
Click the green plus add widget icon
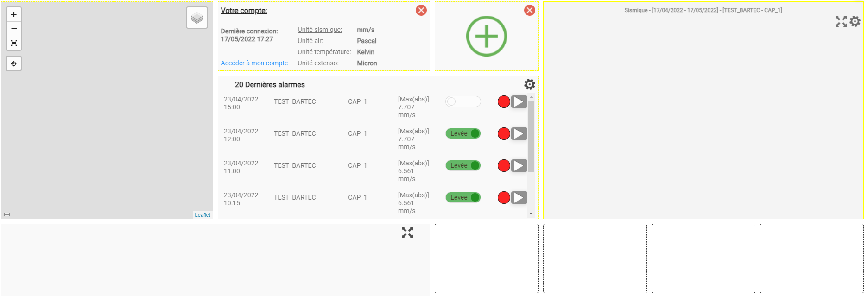(x=486, y=36)
